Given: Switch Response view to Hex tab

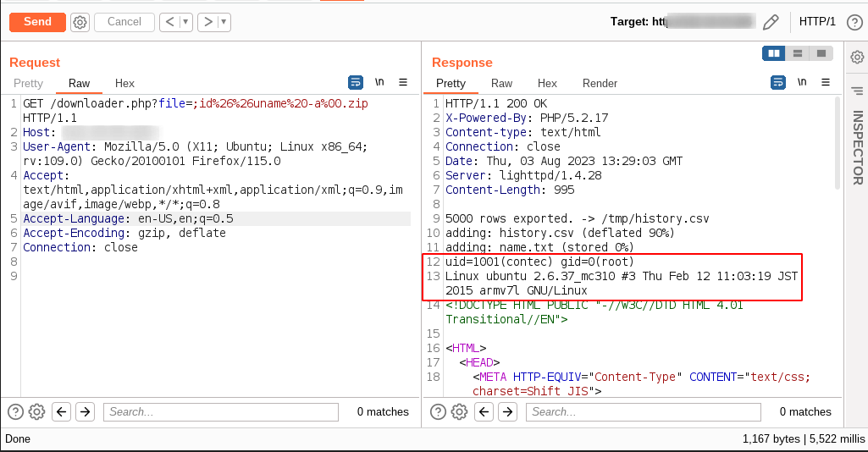Looking at the screenshot, I should click(547, 83).
